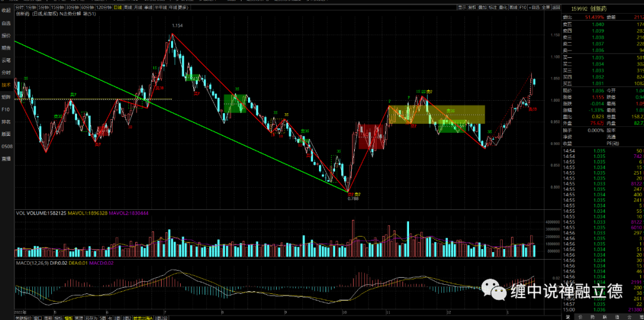Open 报价 in the left sidebar
Image resolution: width=644 pixels, height=320 pixels.
coord(6,35)
